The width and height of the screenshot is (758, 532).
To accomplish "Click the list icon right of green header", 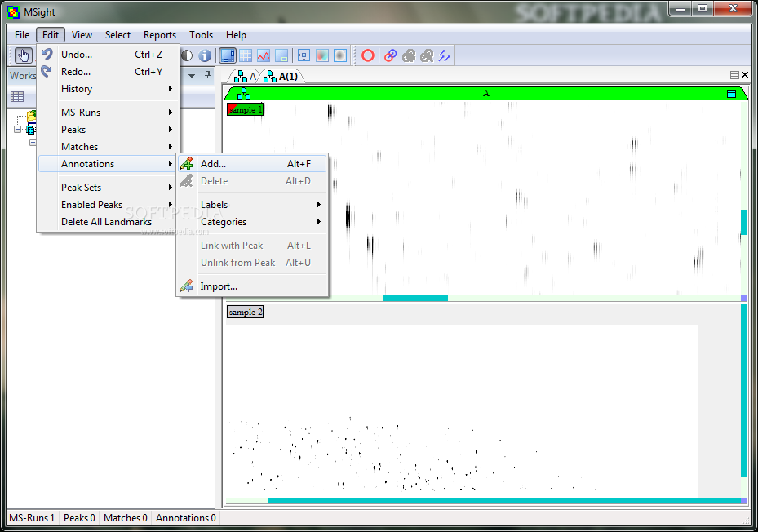I will (731, 94).
